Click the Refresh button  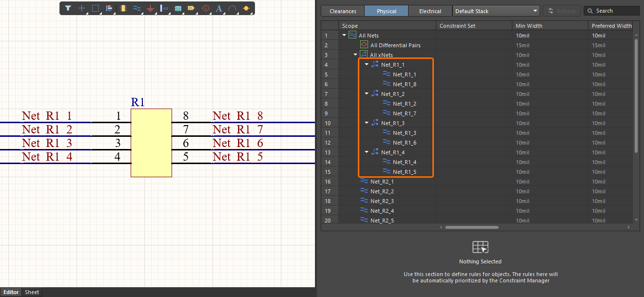click(562, 11)
